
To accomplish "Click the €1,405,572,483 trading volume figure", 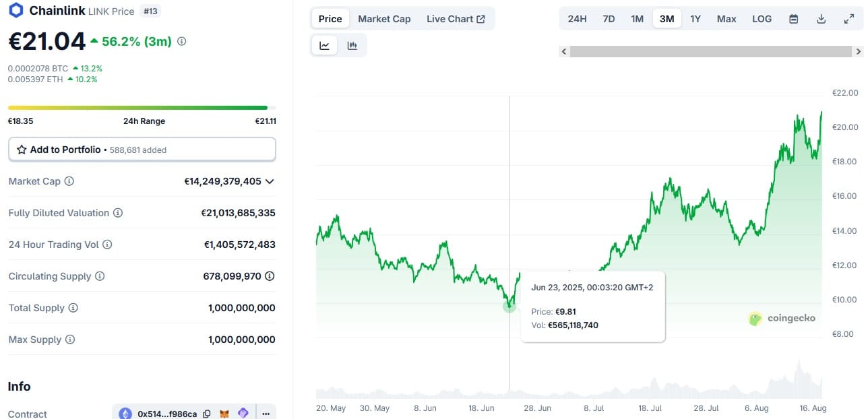I will [x=240, y=245].
